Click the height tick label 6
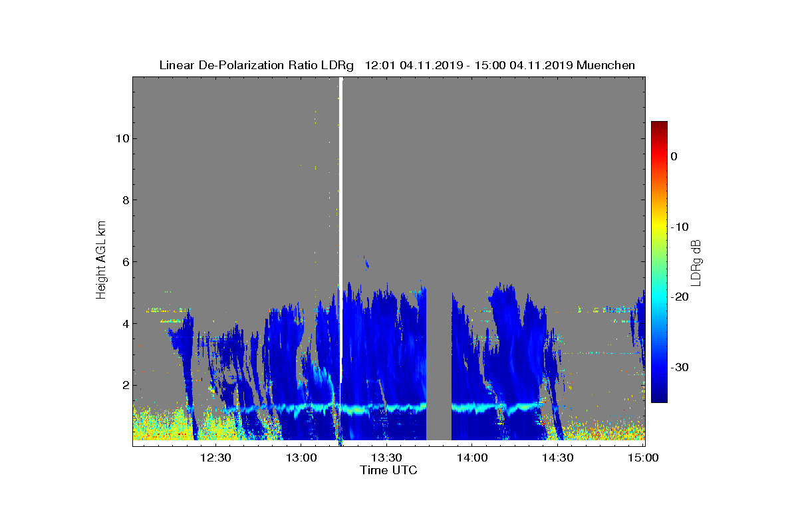The image size is (798, 532). coord(124,262)
